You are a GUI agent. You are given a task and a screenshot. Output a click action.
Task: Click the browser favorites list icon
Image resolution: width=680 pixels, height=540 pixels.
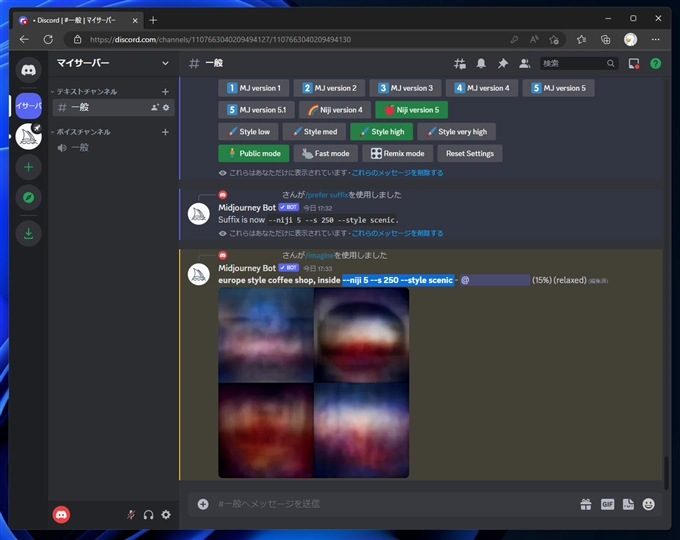[x=581, y=39]
